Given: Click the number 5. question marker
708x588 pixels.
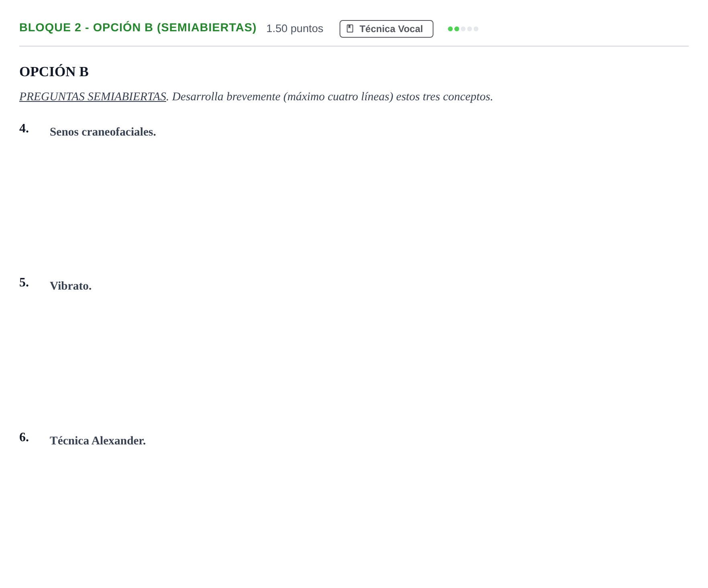Looking at the screenshot, I should (24, 282).
